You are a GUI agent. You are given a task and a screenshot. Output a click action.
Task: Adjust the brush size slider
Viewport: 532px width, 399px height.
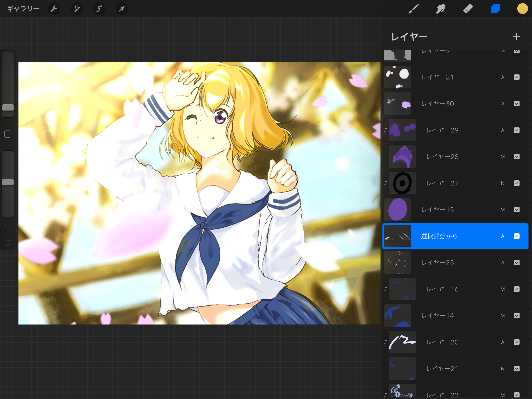[8, 108]
